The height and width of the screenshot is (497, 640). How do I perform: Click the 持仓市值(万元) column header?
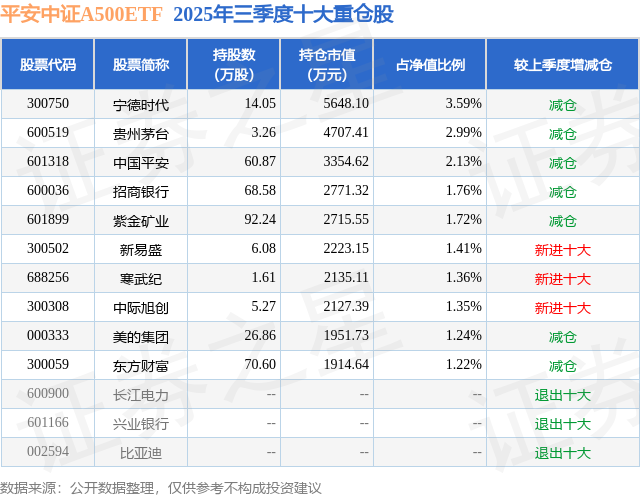pyautogui.click(x=327, y=64)
